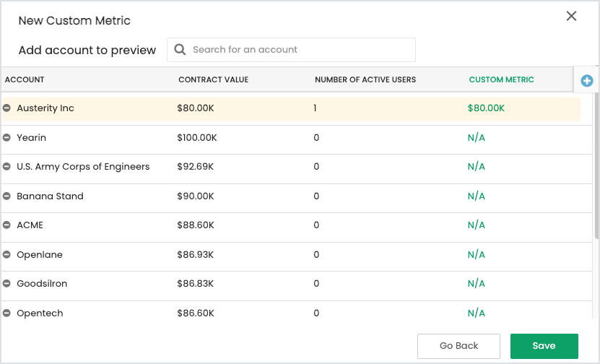Screen dimensions: 600x364
Task: Remove ACME with its minus icon
Action: (6, 225)
